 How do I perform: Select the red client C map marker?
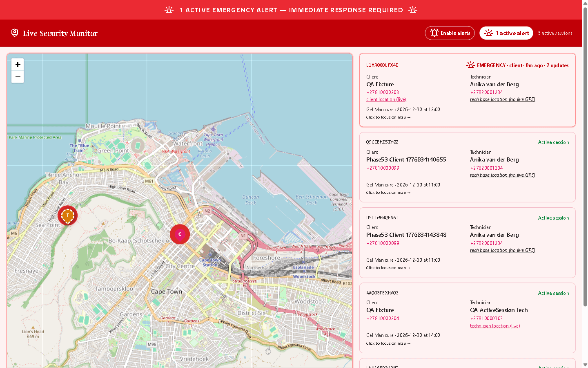(x=180, y=234)
